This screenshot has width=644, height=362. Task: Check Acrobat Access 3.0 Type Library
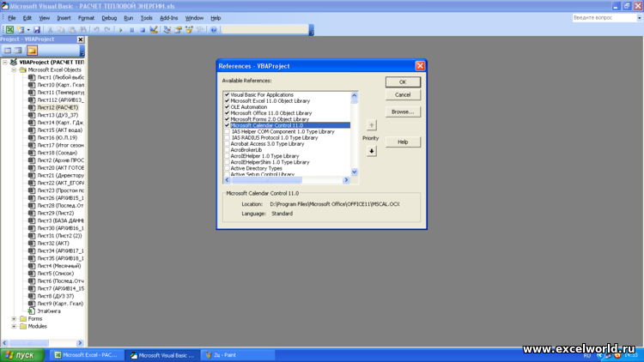[227, 143]
